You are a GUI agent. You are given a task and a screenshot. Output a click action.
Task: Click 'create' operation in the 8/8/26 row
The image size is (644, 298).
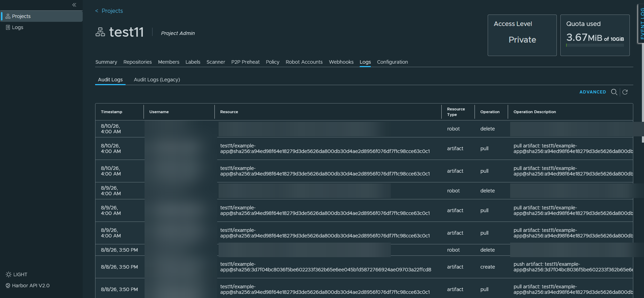(x=487, y=267)
